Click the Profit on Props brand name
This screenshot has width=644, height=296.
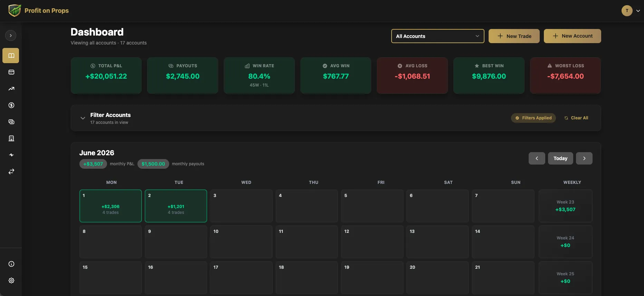coord(47,11)
